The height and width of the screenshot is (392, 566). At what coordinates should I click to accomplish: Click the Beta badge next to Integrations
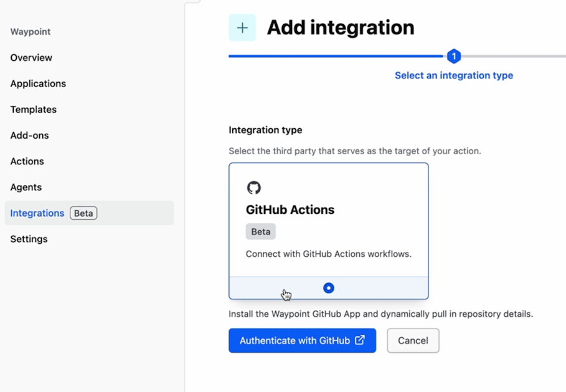coord(83,213)
